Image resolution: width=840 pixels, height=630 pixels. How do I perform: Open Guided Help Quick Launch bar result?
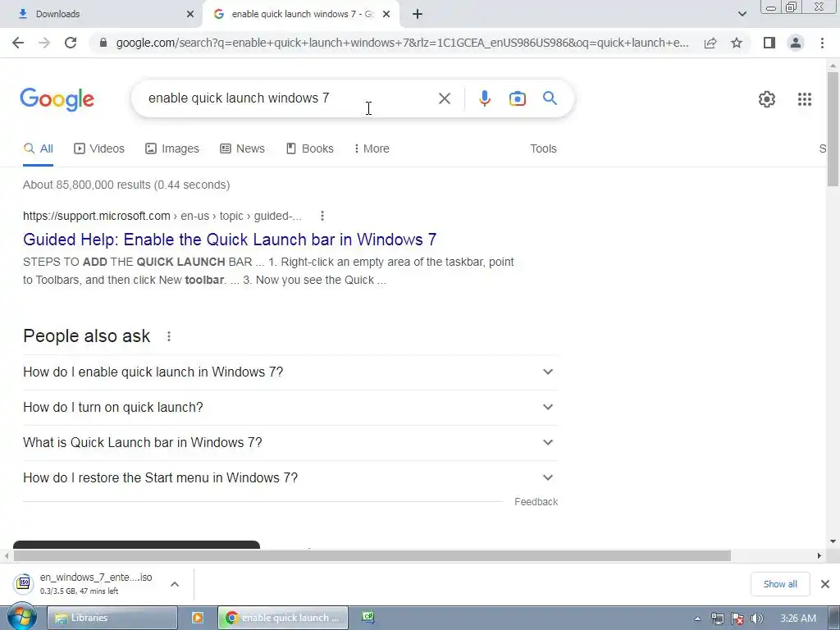pos(230,240)
